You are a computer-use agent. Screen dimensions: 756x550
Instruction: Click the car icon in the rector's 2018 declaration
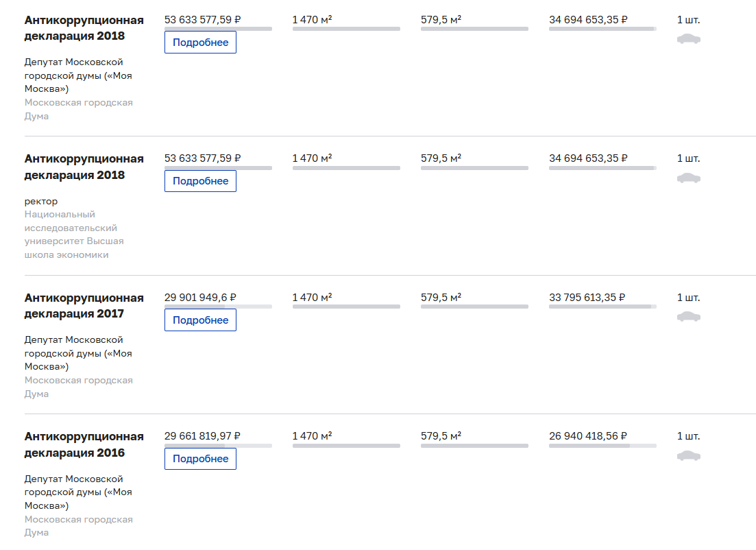coord(688,178)
